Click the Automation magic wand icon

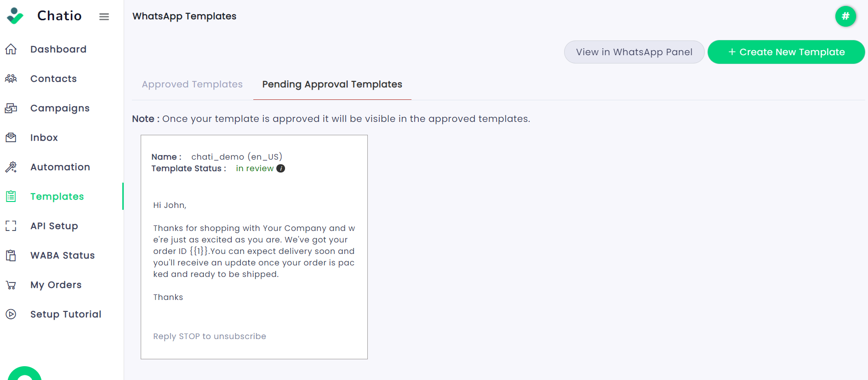[11, 167]
